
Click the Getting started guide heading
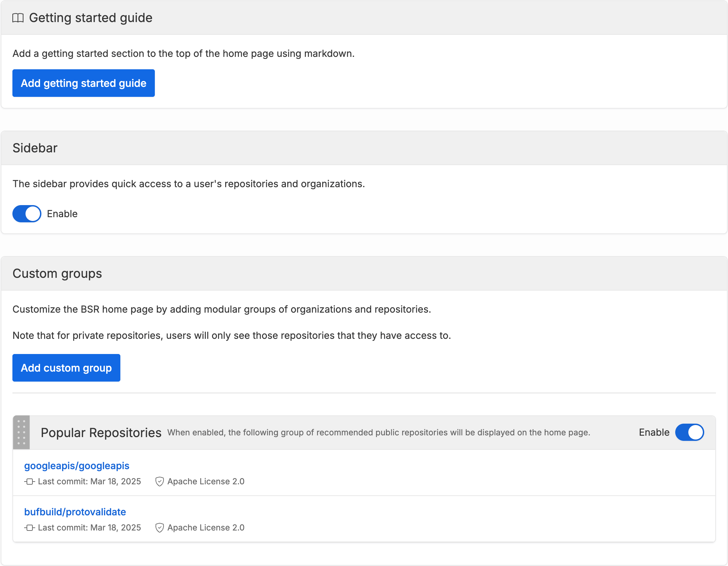click(x=91, y=18)
